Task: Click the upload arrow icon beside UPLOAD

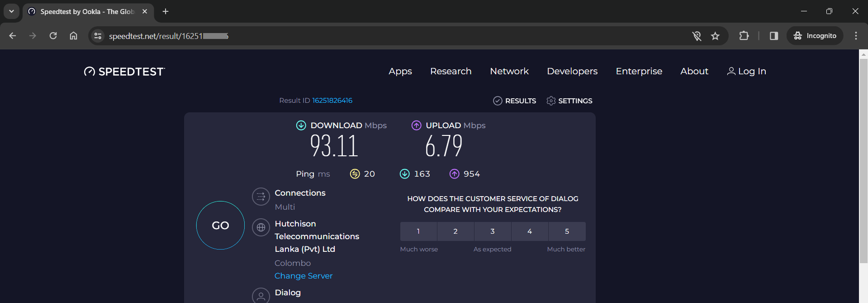Action: (417, 125)
